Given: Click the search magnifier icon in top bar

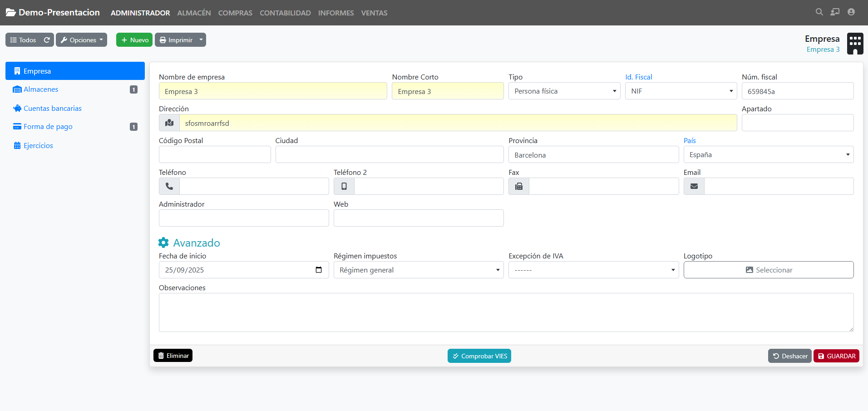Looking at the screenshot, I should [x=819, y=12].
